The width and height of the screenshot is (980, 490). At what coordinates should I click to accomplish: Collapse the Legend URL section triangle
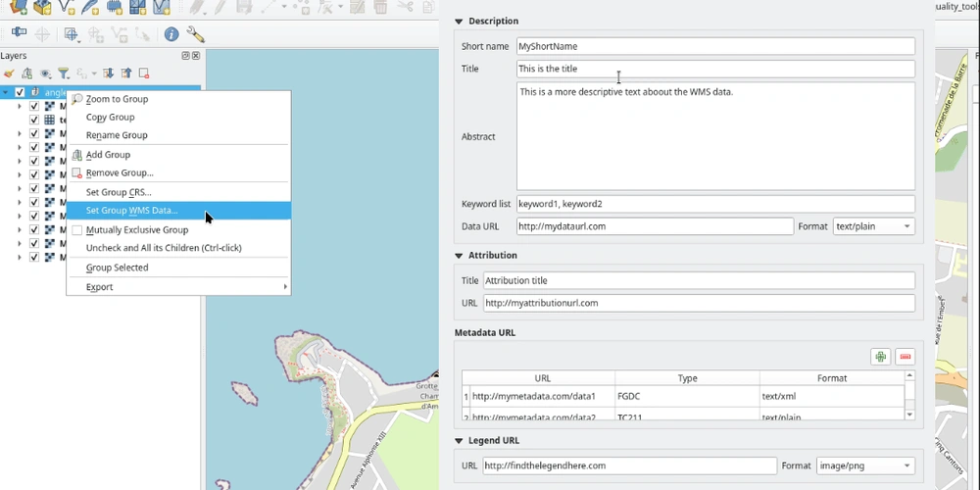[x=458, y=441]
